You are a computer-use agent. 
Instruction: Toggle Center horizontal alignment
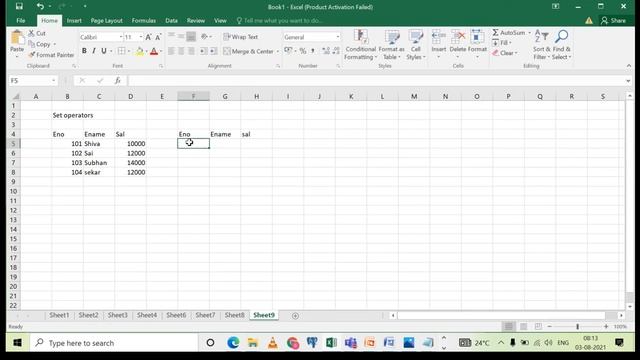[181, 51]
